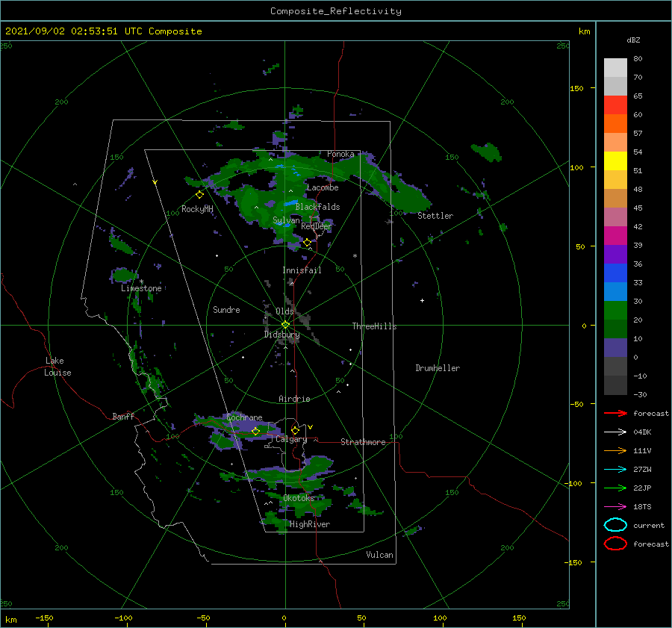Click the orange 111V arrow legend icon
Image resolution: width=672 pixels, height=628 pixels.
[615, 450]
